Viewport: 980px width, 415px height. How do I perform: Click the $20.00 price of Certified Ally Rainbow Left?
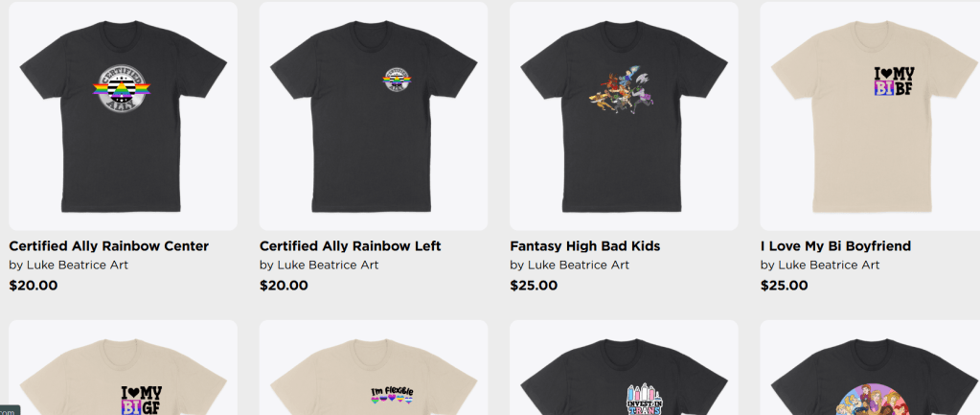[x=284, y=286]
